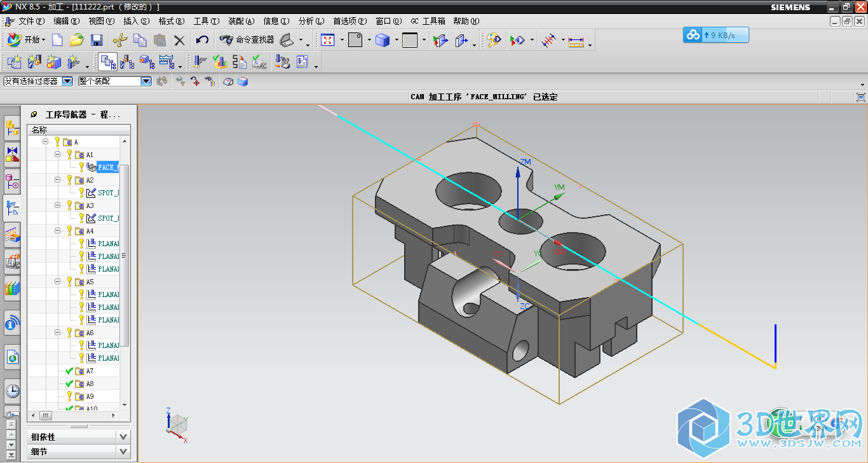868x463 pixels.
Task: Save the part with the floppy disk icon
Action: point(97,40)
